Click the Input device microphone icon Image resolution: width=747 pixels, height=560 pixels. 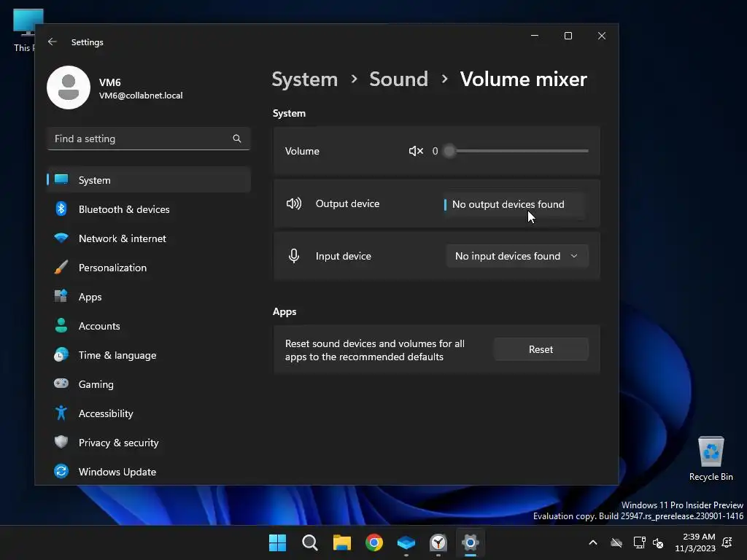click(294, 256)
